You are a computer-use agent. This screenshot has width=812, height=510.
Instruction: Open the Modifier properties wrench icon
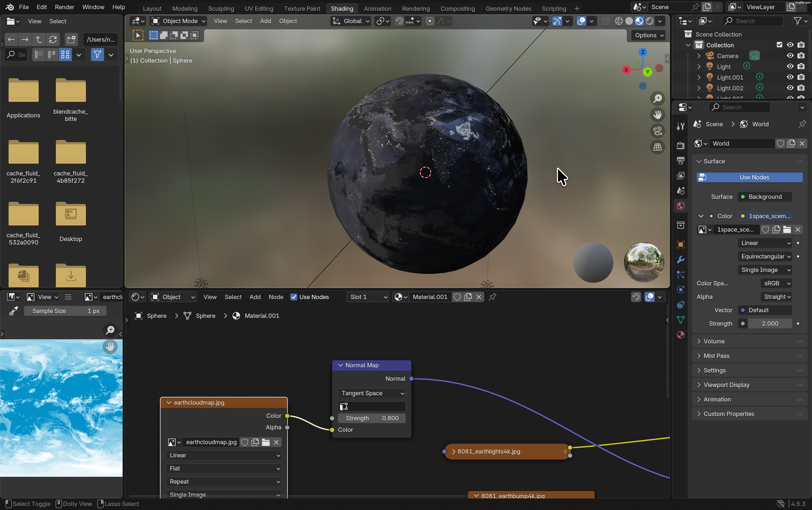coord(680,259)
